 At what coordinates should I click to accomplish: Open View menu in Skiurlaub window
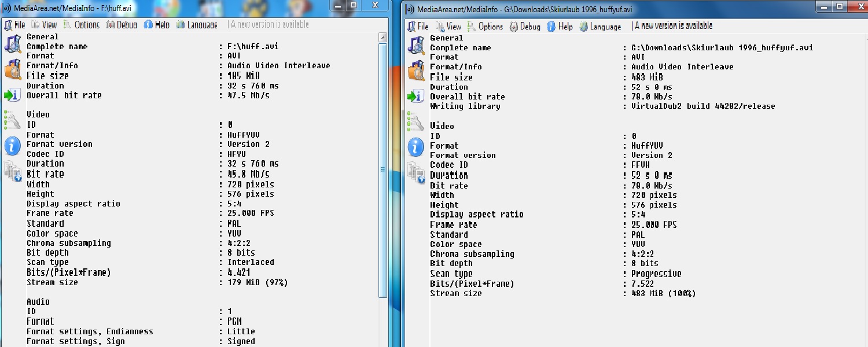click(448, 26)
